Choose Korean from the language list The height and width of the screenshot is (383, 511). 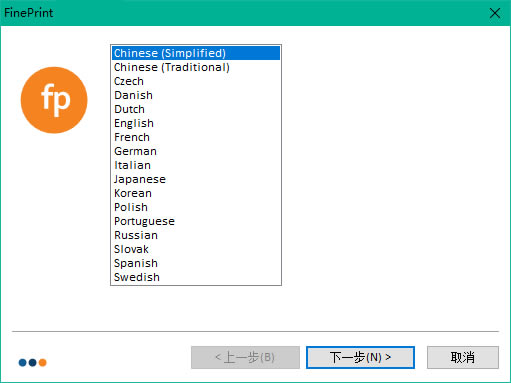point(196,193)
